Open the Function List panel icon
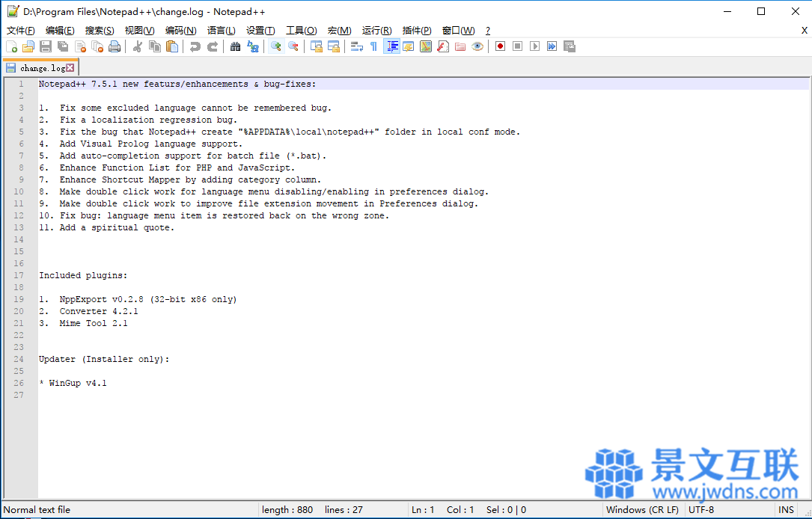The image size is (812, 519). tap(443, 46)
